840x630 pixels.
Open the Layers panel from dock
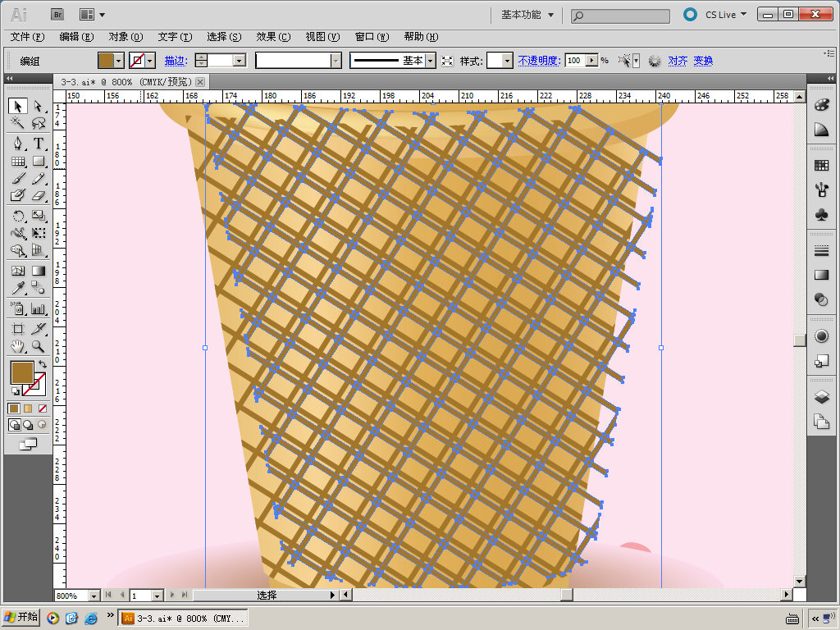pyautogui.click(x=821, y=397)
